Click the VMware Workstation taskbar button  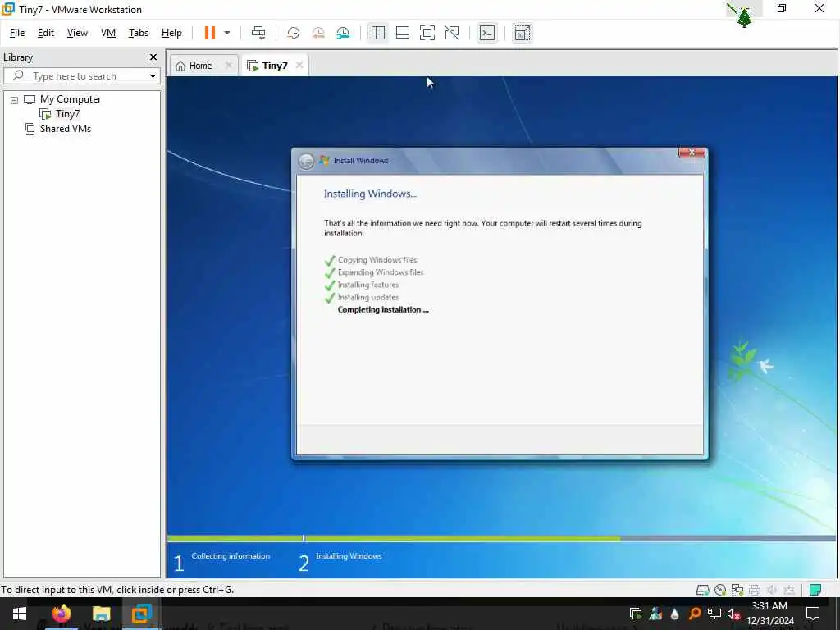(141, 614)
